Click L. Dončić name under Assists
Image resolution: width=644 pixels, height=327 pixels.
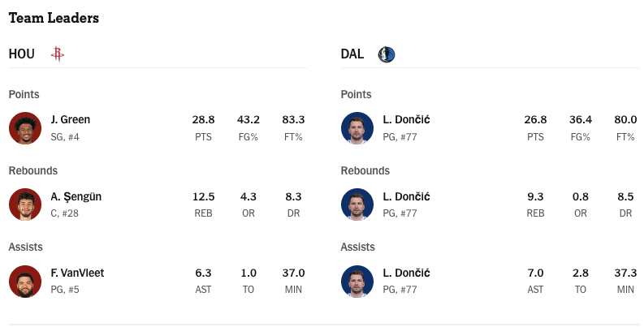[406, 273]
